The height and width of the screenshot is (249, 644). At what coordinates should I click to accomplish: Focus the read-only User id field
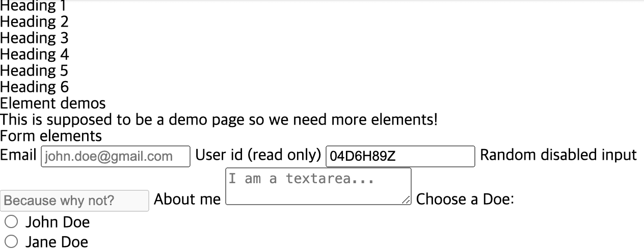[x=400, y=156]
